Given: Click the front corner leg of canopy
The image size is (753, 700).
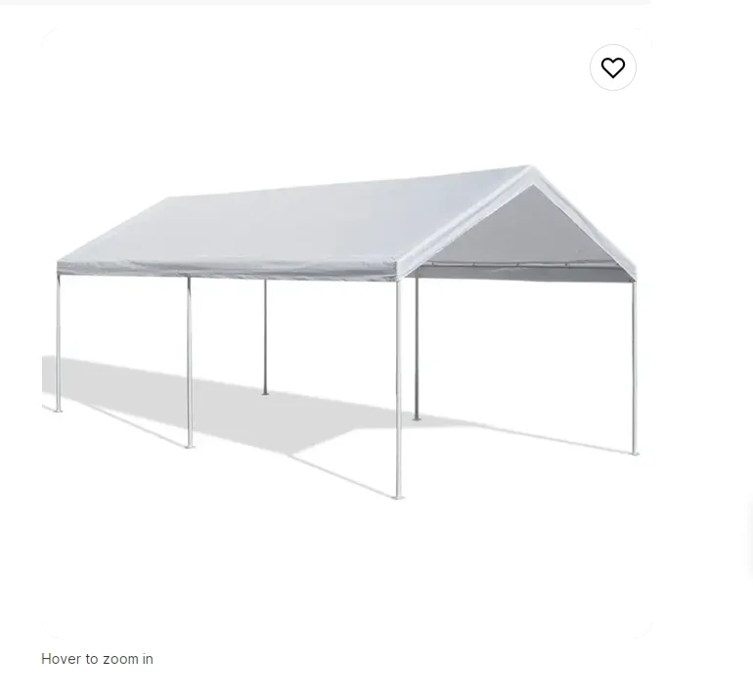Looking at the screenshot, I should (398, 389).
